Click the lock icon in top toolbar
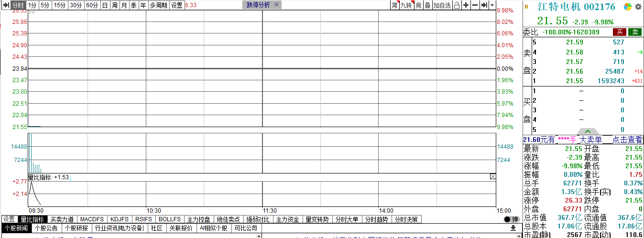The width and height of the screenshot is (644, 238). [457, 5]
